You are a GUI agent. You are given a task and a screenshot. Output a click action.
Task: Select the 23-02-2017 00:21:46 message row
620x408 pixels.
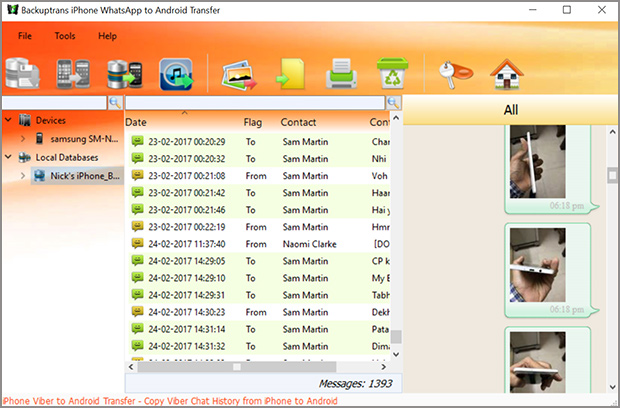(x=258, y=210)
